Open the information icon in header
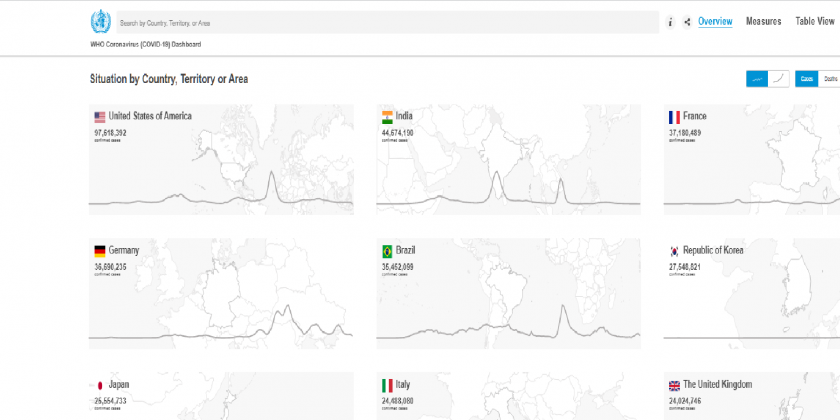 click(670, 22)
